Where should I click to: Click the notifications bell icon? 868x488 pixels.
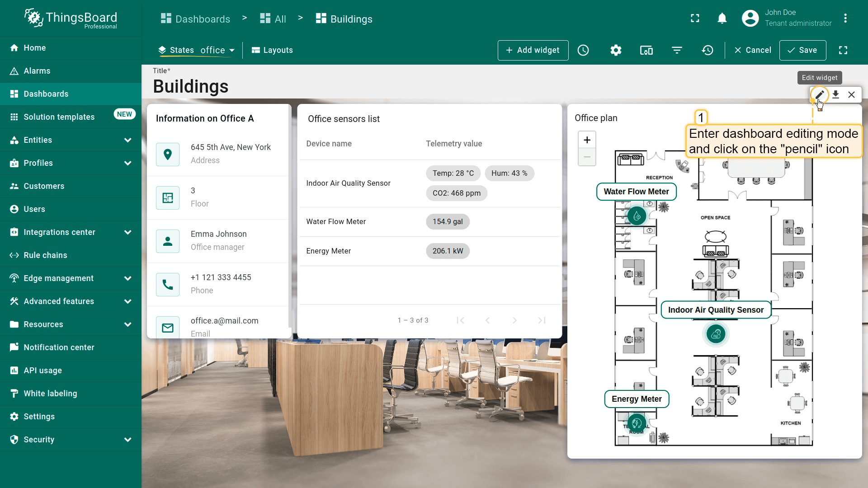click(722, 19)
